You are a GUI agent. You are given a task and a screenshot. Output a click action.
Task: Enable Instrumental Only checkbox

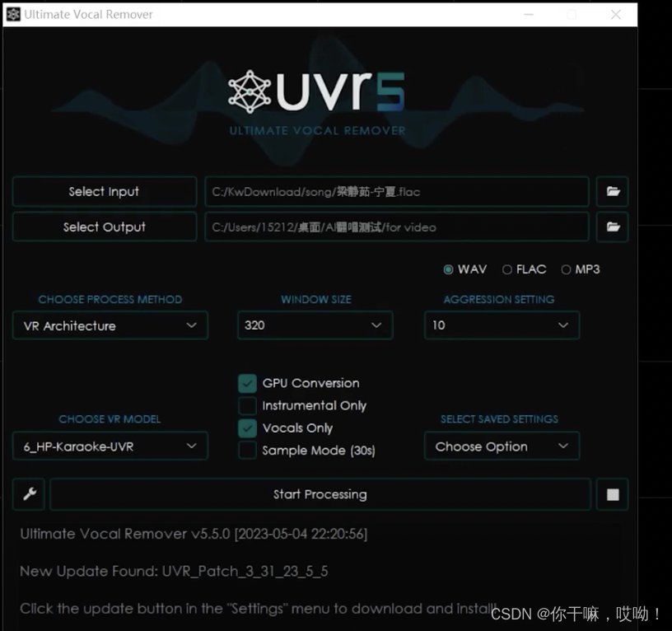pyautogui.click(x=247, y=405)
